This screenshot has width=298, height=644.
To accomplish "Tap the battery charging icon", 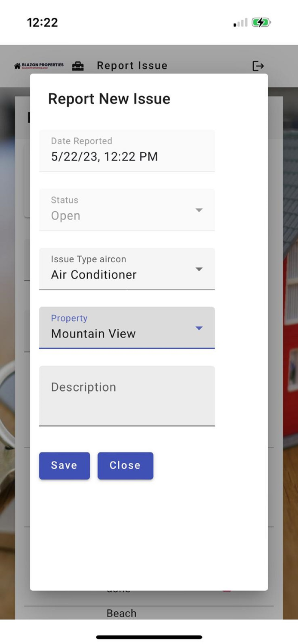I will coord(261,22).
